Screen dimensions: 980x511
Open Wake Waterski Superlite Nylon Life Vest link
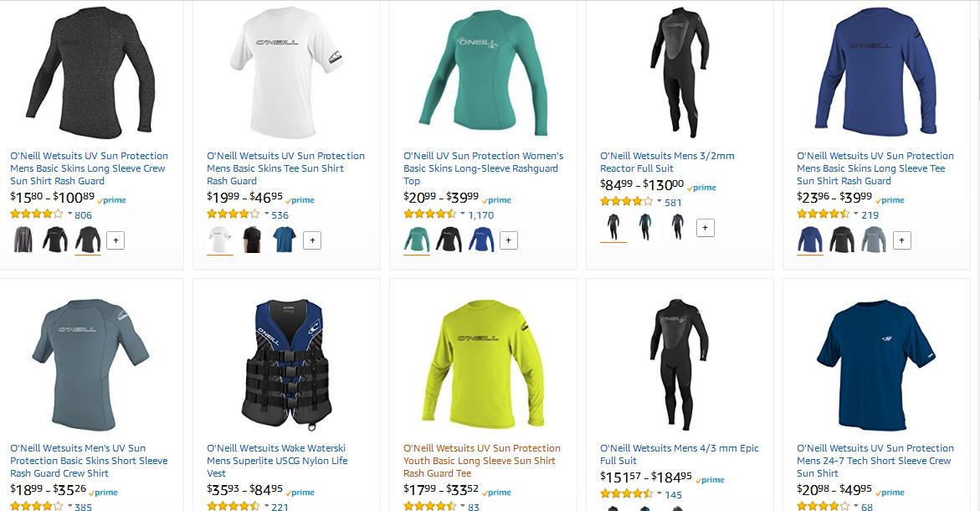[x=277, y=461]
